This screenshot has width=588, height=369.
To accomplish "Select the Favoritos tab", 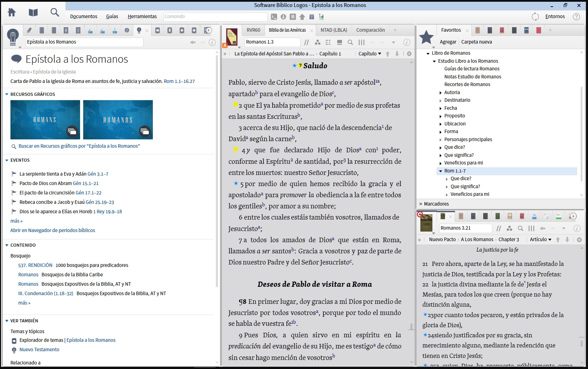I will [x=451, y=30].
